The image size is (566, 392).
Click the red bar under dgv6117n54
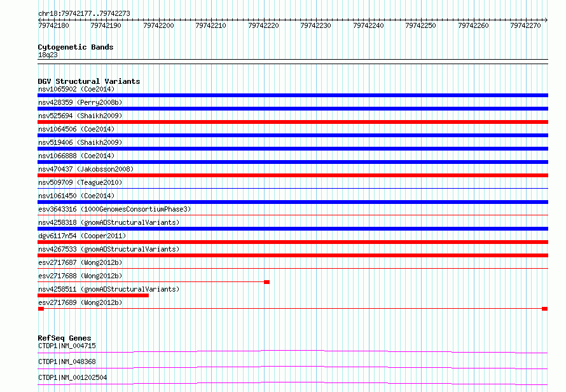(x=293, y=242)
